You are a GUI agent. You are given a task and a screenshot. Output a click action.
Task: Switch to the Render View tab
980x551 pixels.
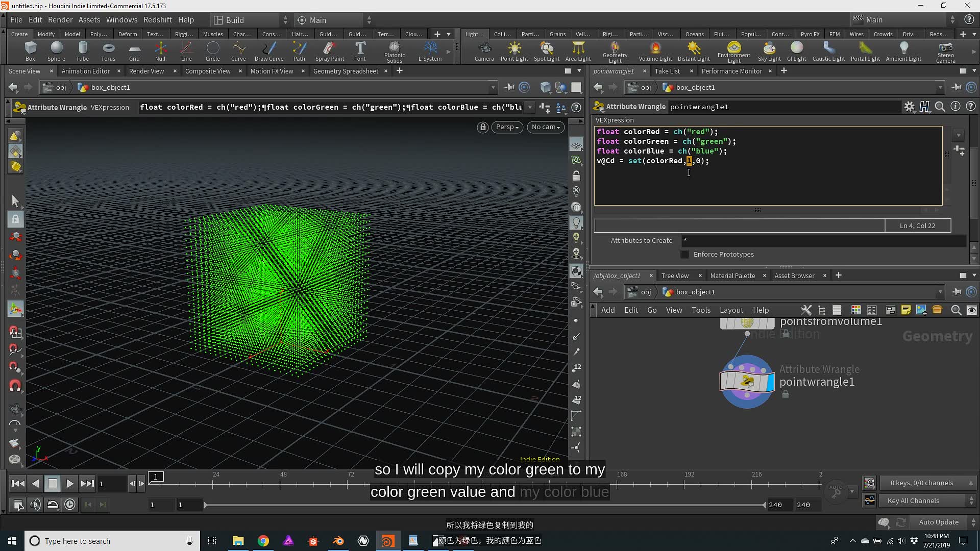[x=146, y=71]
